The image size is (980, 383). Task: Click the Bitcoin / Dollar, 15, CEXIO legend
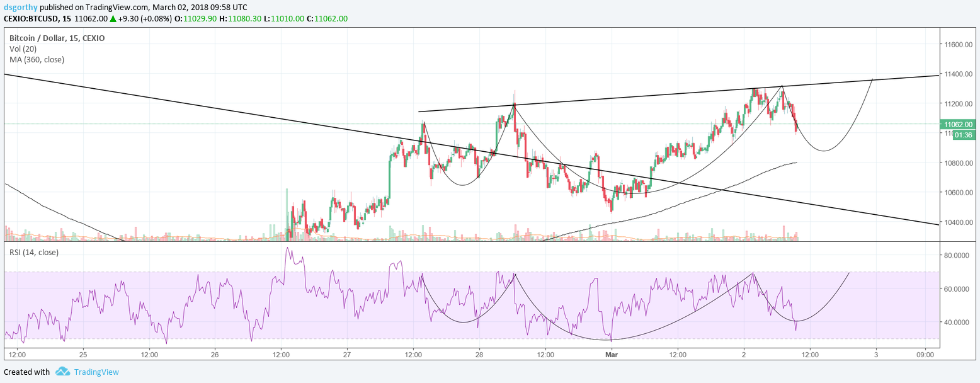point(57,38)
